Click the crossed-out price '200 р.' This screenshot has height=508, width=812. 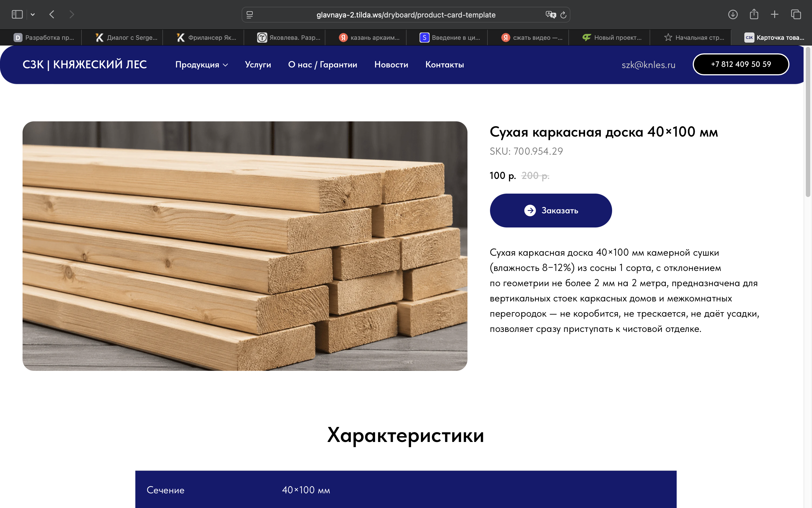coord(535,175)
